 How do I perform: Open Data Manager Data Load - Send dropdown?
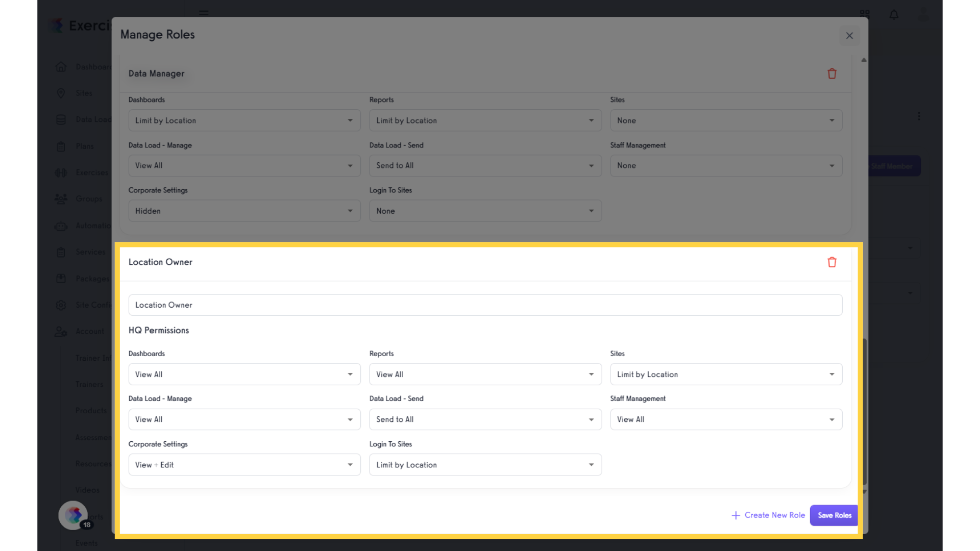coord(485,166)
